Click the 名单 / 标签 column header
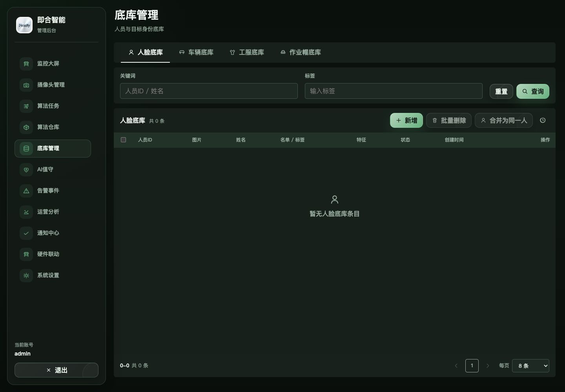Screen dimensions: 565x392 click(292, 140)
